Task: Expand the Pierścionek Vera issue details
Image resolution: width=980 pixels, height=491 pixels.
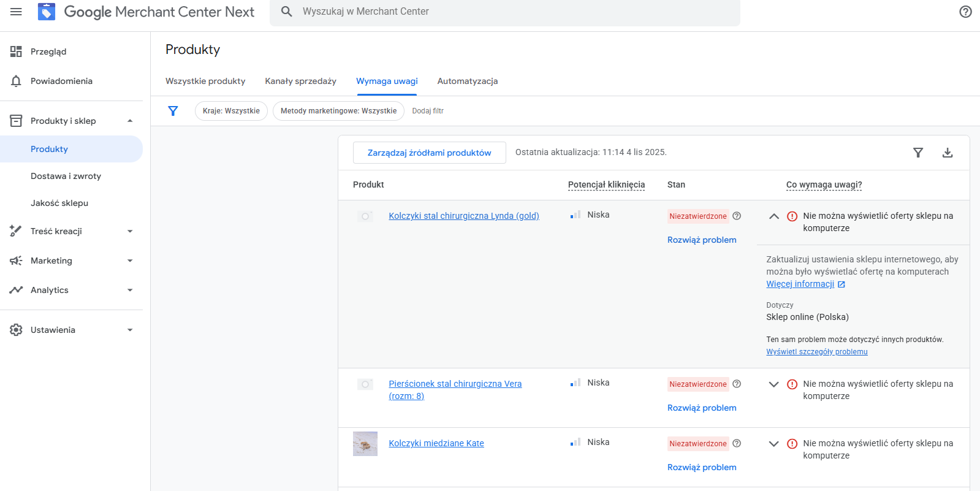Action: (x=773, y=384)
